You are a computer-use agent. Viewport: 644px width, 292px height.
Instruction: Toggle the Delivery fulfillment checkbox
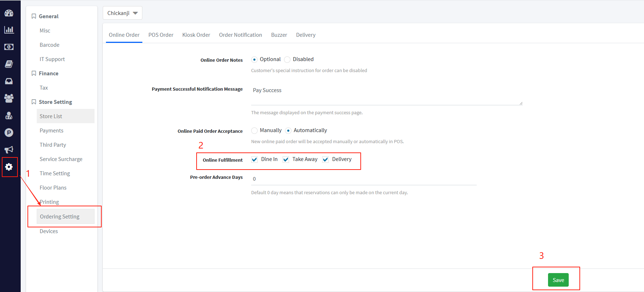(x=325, y=160)
